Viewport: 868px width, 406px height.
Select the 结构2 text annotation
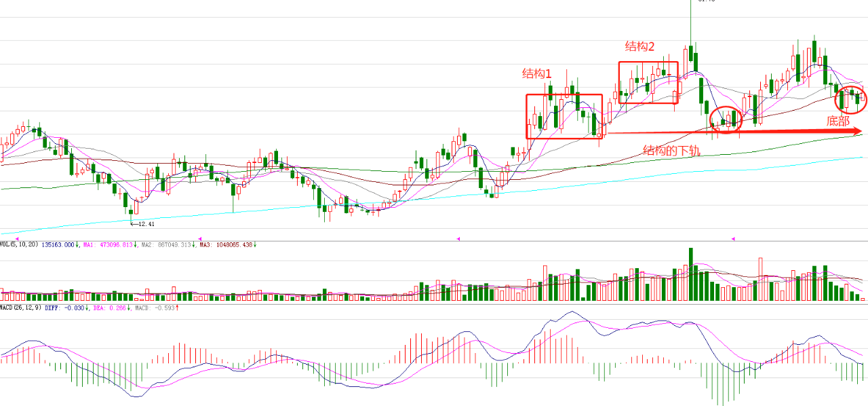pos(640,46)
